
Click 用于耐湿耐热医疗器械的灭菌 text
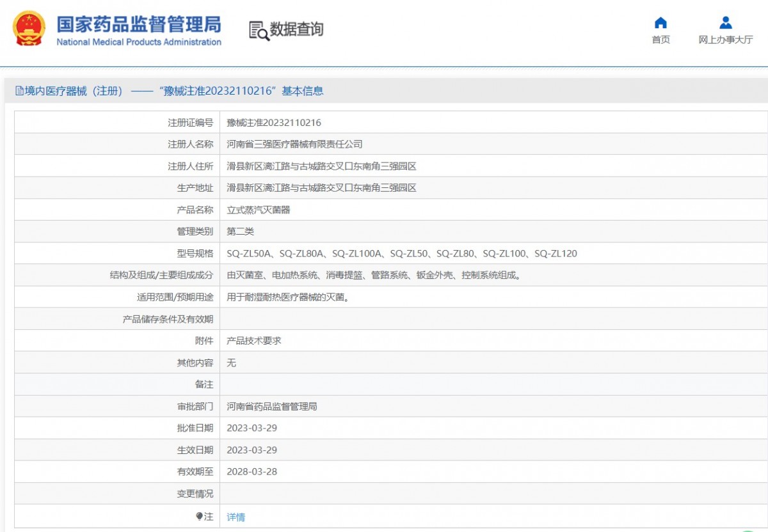(x=288, y=297)
